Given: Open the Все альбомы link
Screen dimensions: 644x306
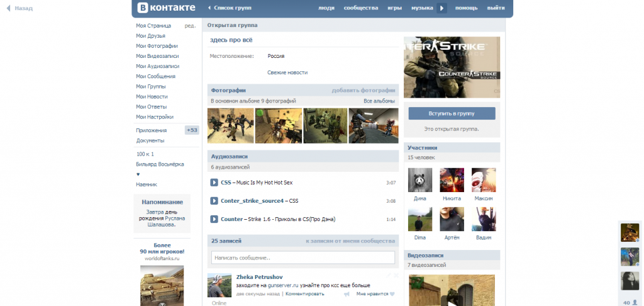Looking at the screenshot, I should pyautogui.click(x=379, y=101).
